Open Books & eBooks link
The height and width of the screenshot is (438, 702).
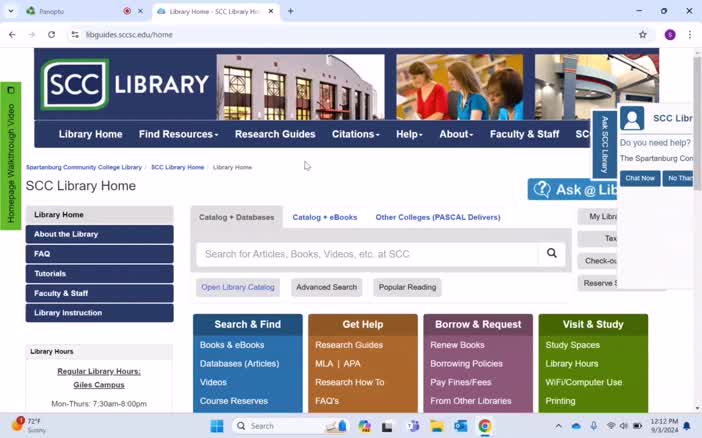pos(232,345)
